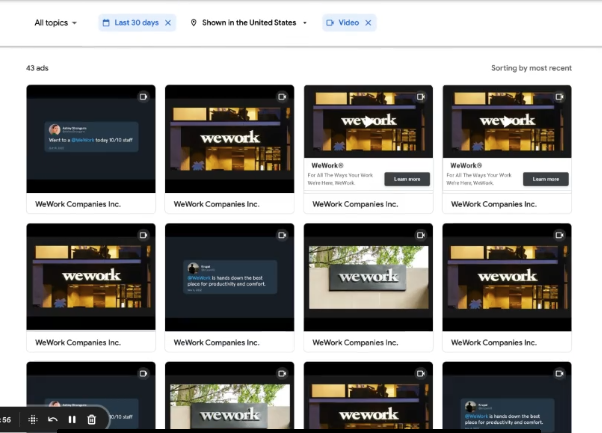Pause the screen recording
Image resolution: width=602 pixels, height=433 pixels.
click(72, 419)
